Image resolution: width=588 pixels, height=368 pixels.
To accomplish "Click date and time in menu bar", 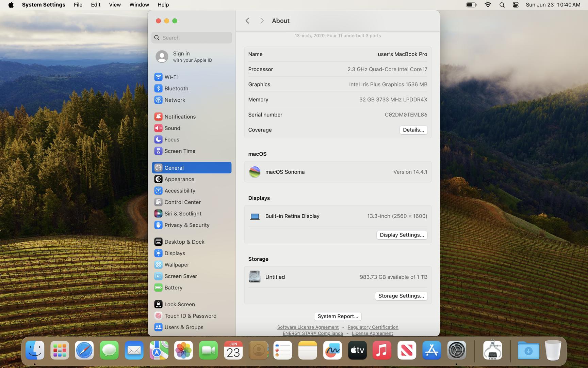I will [553, 5].
